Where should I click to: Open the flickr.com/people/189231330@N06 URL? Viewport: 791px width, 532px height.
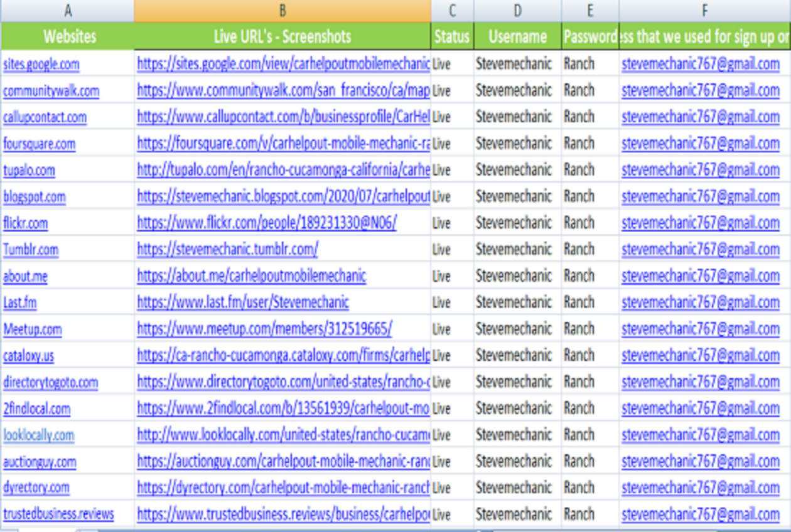[x=267, y=223]
